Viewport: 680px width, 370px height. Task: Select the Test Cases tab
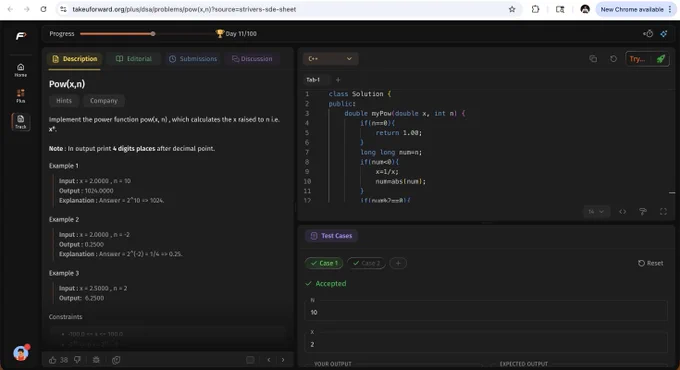click(331, 236)
